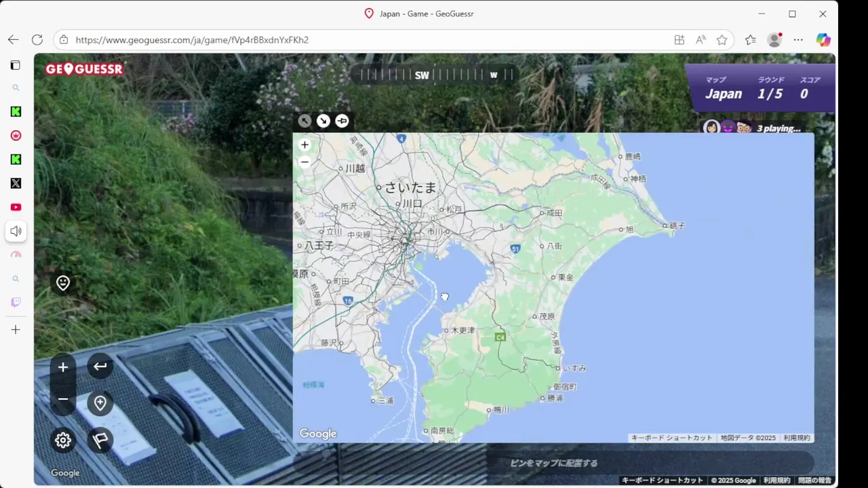Undo last move with return arrow
The height and width of the screenshot is (488, 868).
click(x=100, y=367)
